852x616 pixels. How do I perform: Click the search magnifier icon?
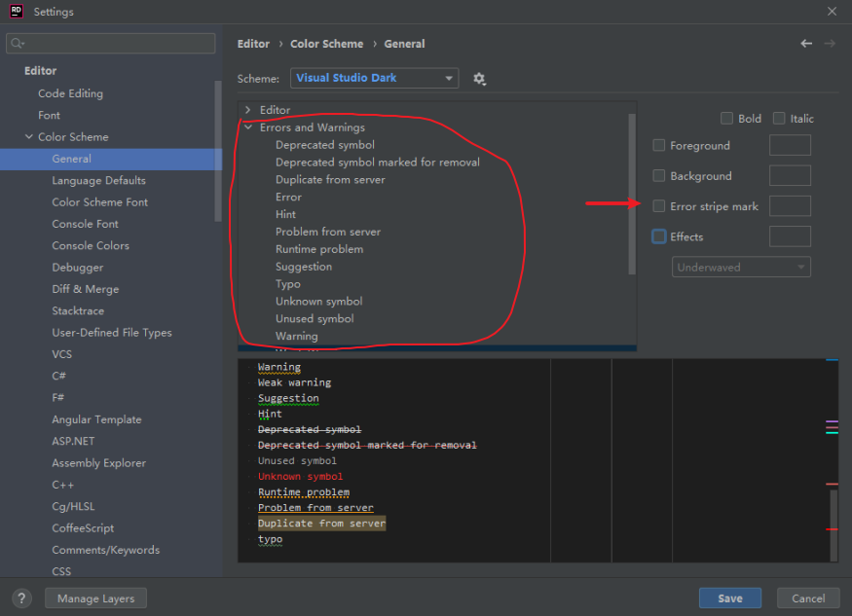(18, 43)
